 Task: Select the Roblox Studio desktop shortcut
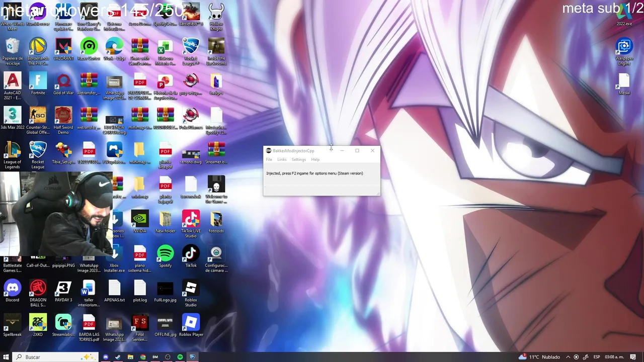click(x=191, y=293)
